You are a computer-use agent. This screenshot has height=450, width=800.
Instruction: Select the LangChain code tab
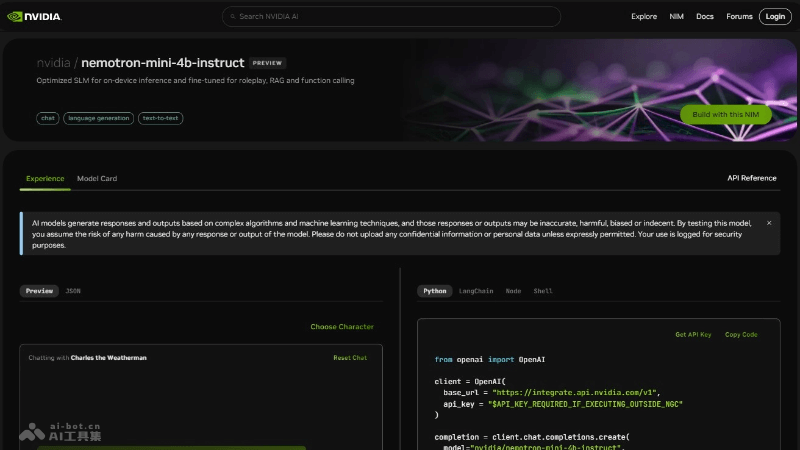click(x=476, y=291)
